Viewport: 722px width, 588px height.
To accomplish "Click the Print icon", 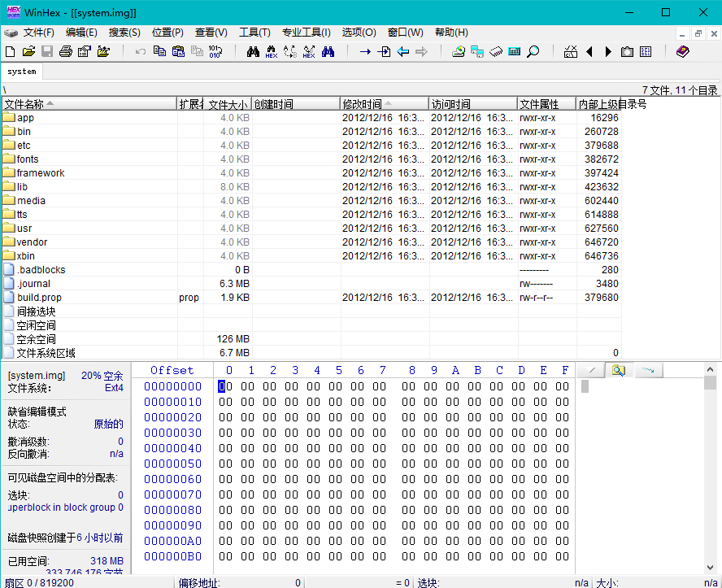I will point(66,51).
